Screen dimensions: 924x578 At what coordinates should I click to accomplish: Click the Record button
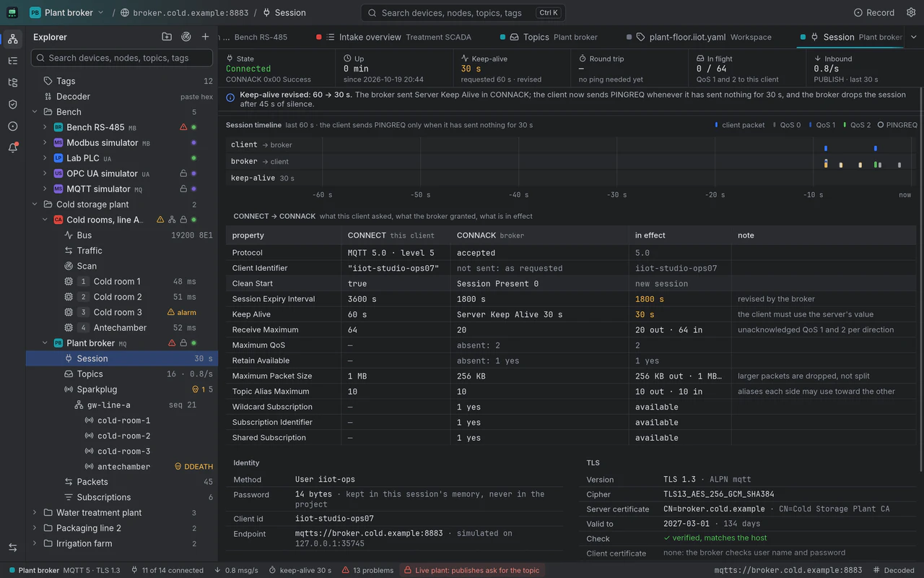[x=873, y=12]
